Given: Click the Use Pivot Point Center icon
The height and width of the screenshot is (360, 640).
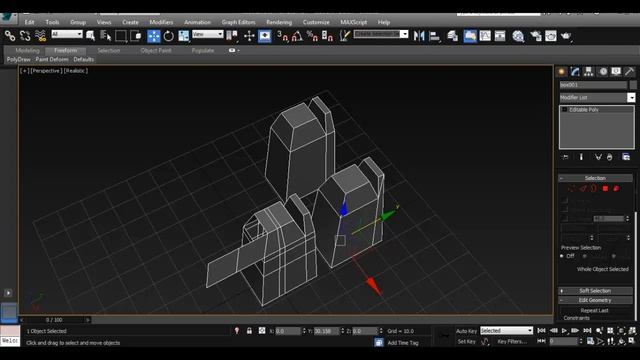Looking at the screenshot, I should [x=232, y=36].
